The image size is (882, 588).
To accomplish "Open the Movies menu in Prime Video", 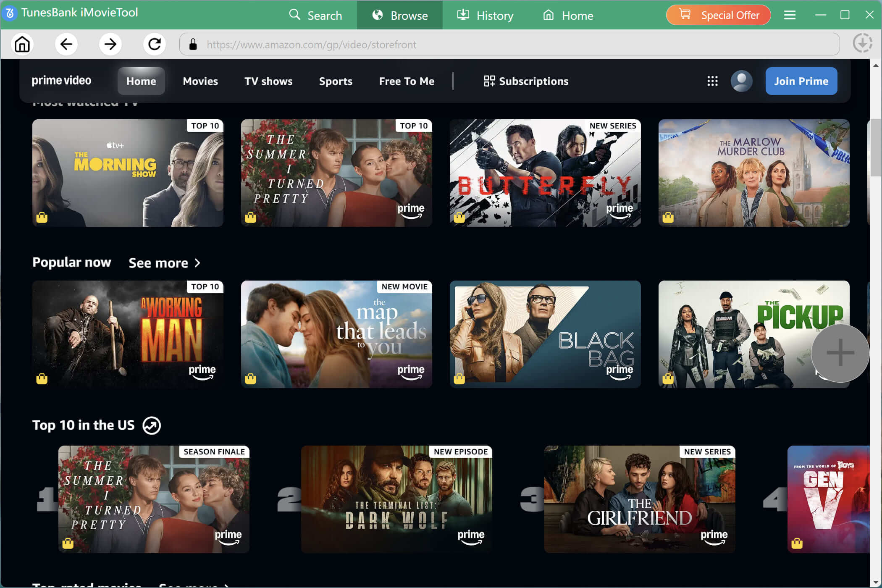I will click(200, 81).
